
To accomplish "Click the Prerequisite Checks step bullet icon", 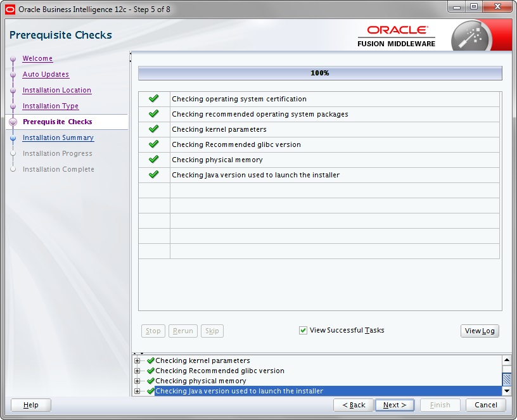I will 13,122.
